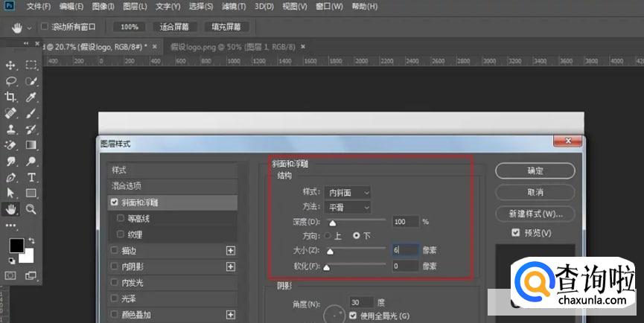Image resolution: width=644 pixels, height=323 pixels.
Task: Select the Lasso tool
Action: [10, 81]
